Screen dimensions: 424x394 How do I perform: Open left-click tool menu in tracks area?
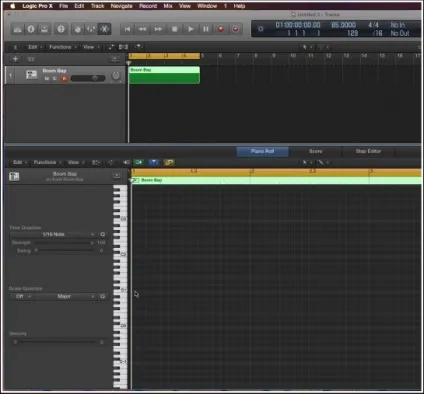307,47
